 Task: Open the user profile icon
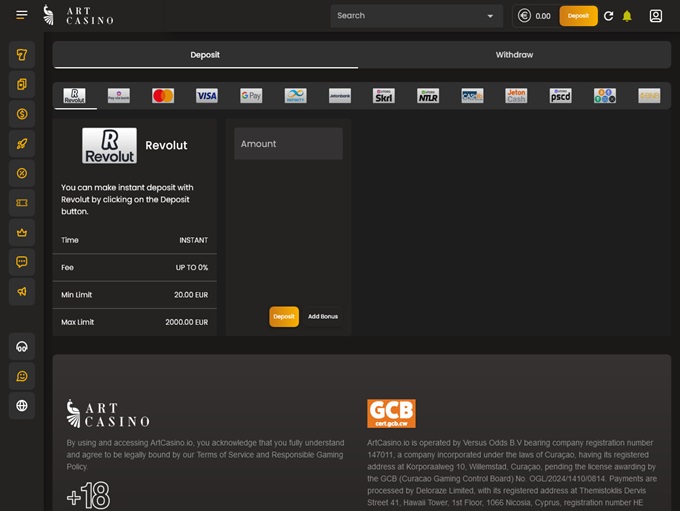coord(656,16)
